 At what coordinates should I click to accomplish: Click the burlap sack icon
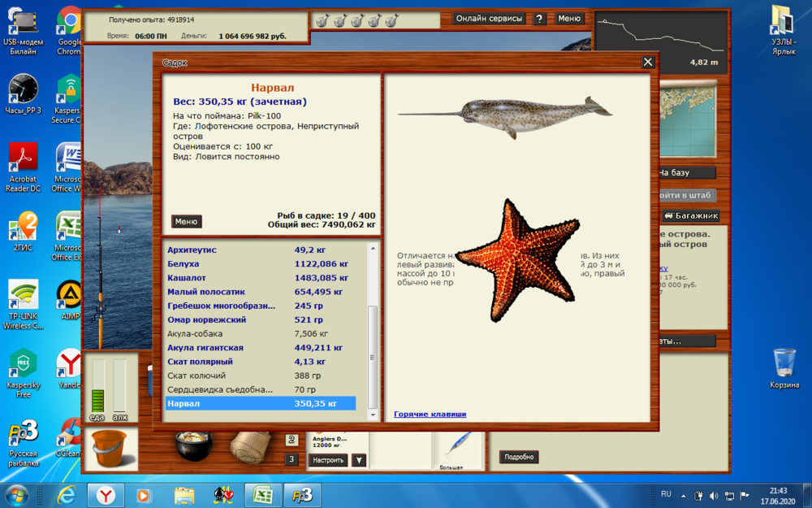coord(250,445)
